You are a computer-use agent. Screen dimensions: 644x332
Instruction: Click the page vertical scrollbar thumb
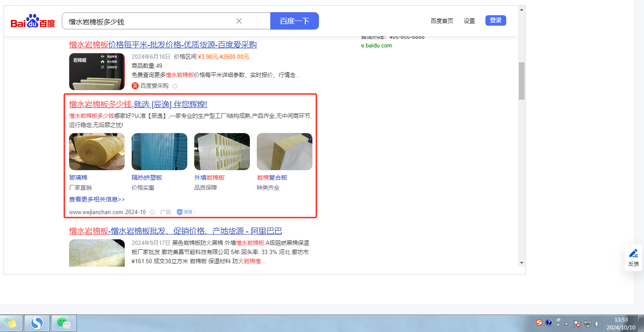(x=521, y=81)
